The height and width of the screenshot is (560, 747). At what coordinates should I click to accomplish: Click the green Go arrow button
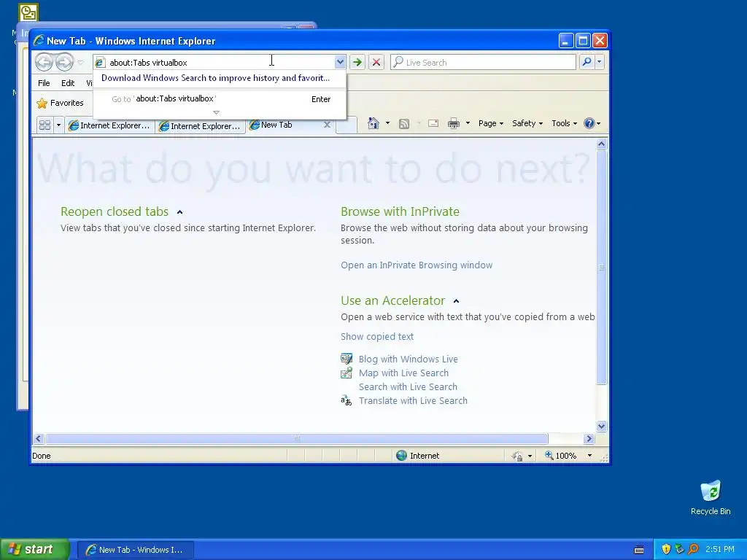tap(357, 63)
